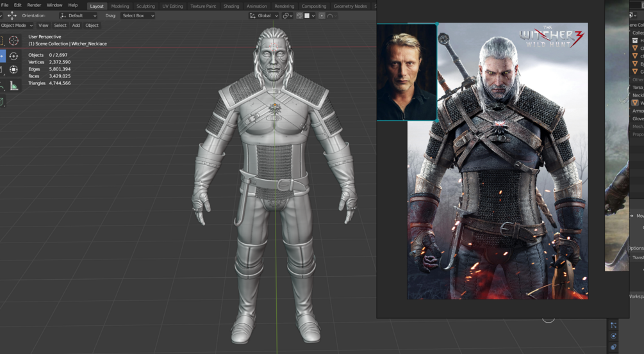Open the viewport Add menu

point(76,26)
